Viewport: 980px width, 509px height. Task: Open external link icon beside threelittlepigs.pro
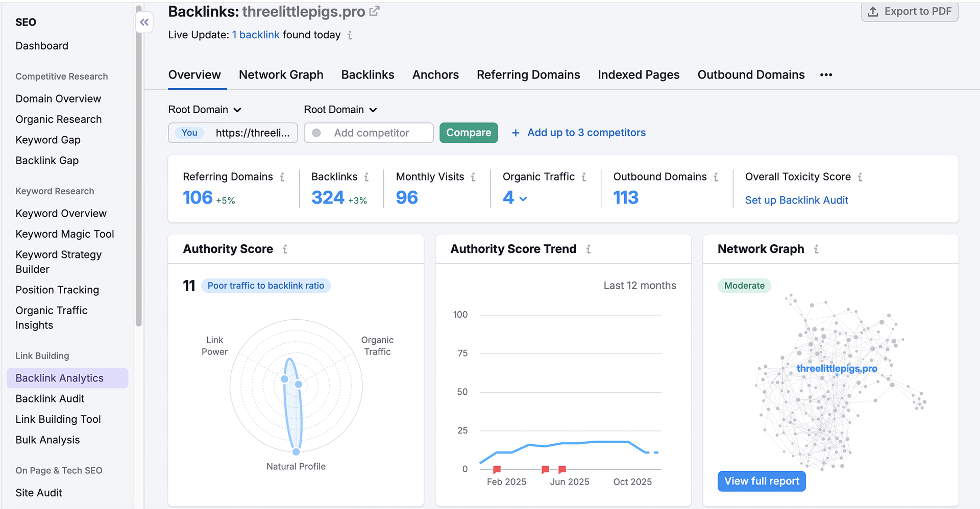[375, 11]
